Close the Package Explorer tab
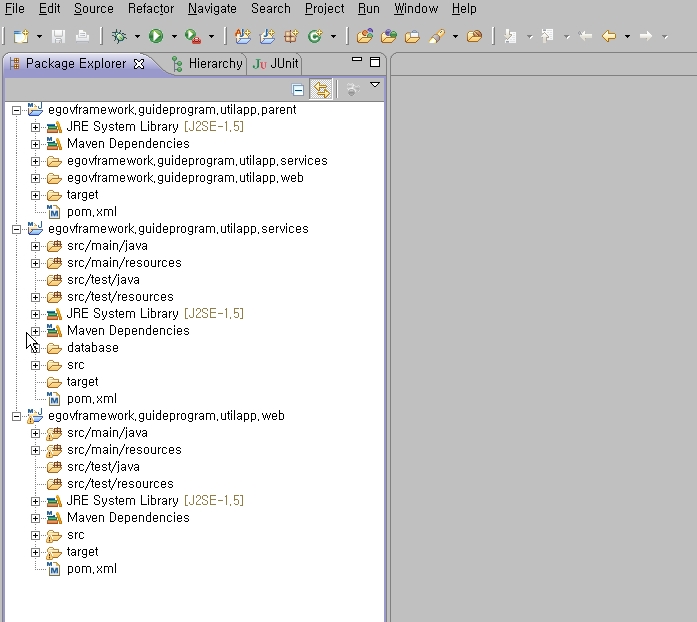The width and height of the screenshot is (697, 622). coord(139,63)
